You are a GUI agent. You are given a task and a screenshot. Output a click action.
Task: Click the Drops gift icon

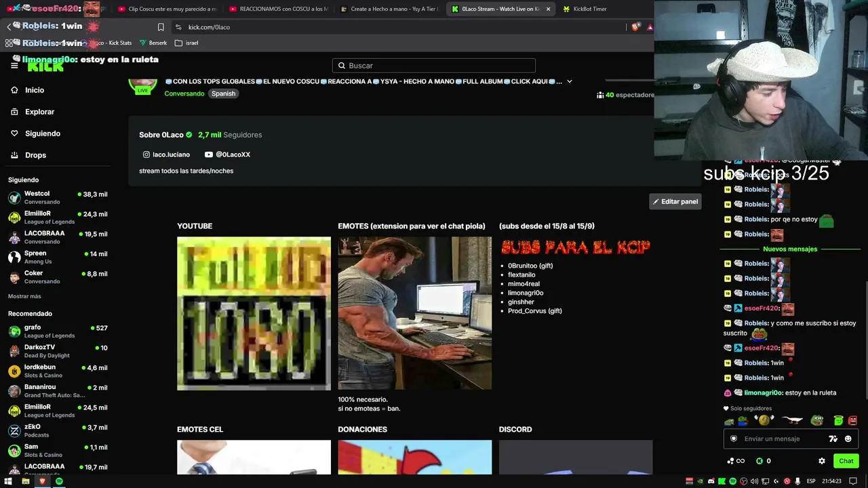click(x=14, y=155)
